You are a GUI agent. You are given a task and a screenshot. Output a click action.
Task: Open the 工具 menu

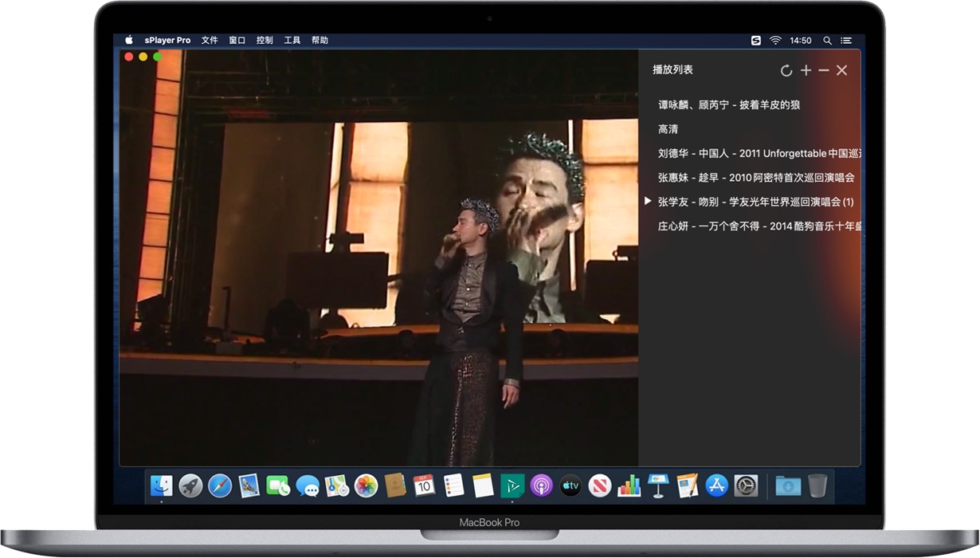(292, 41)
